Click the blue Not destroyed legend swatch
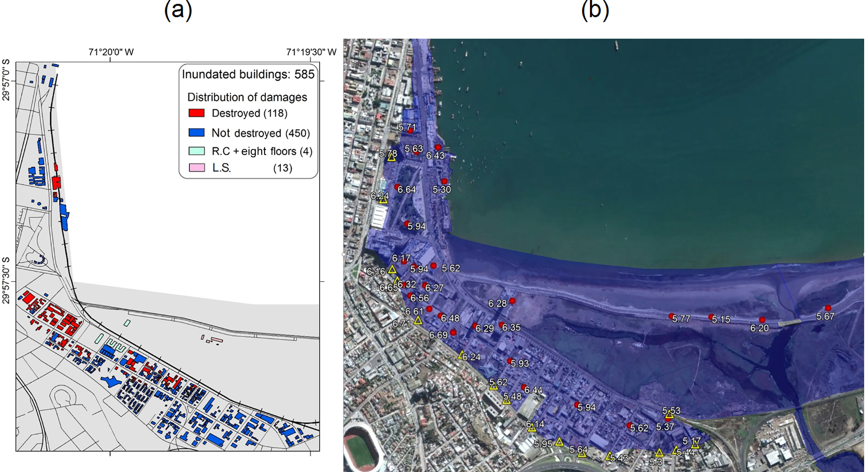Screen dimensions: 868x472 pyautogui.click(x=197, y=133)
